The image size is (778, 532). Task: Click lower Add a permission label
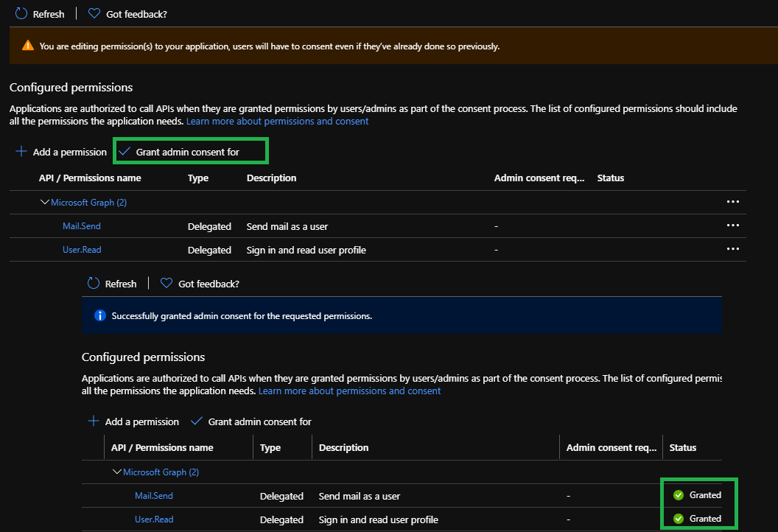pyautogui.click(x=142, y=421)
